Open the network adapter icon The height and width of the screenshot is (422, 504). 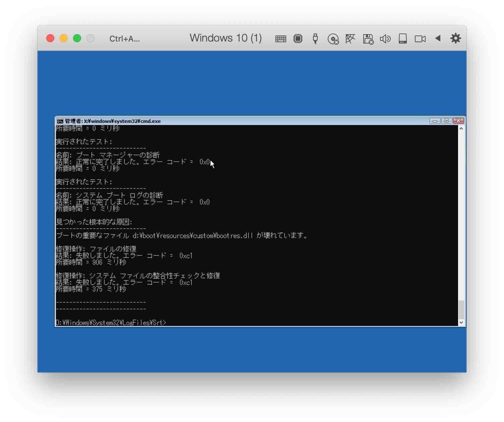pos(350,39)
